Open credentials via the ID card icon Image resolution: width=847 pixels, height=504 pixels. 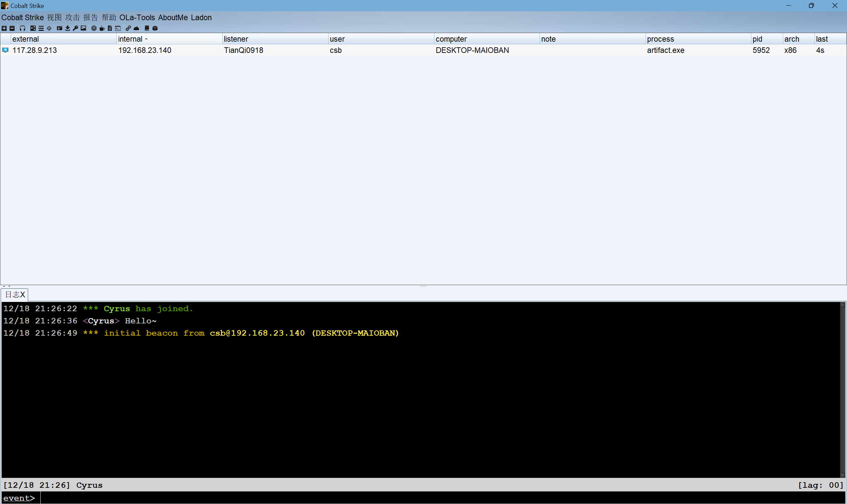(x=60, y=28)
